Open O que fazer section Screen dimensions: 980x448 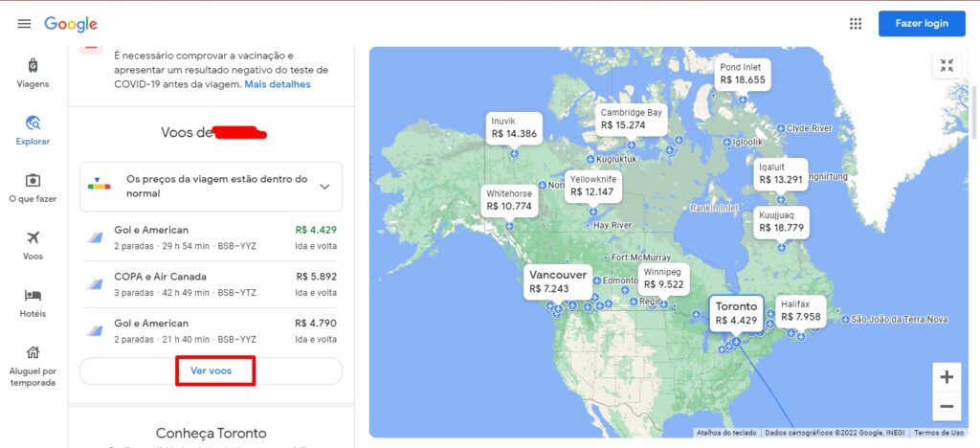click(x=33, y=188)
